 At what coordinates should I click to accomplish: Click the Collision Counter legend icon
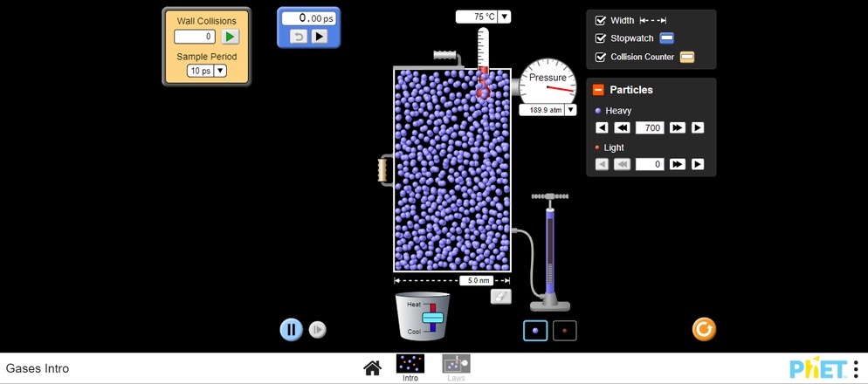(x=687, y=57)
